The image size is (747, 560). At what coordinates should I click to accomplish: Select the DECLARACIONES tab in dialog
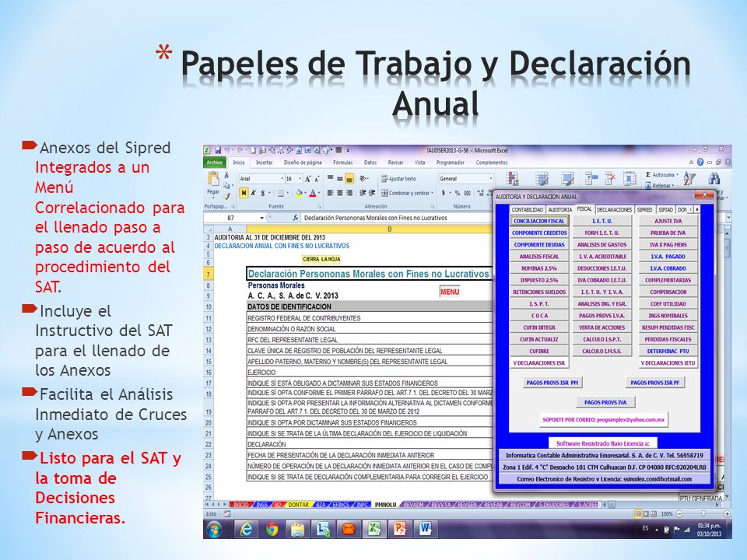coord(614,209)
